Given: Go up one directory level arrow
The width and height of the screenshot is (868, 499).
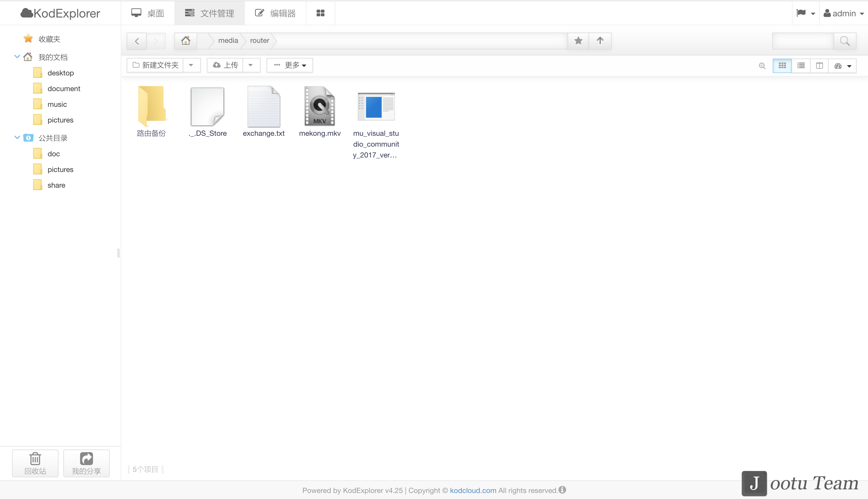Looking at the screenshot, I should [600, 41].
